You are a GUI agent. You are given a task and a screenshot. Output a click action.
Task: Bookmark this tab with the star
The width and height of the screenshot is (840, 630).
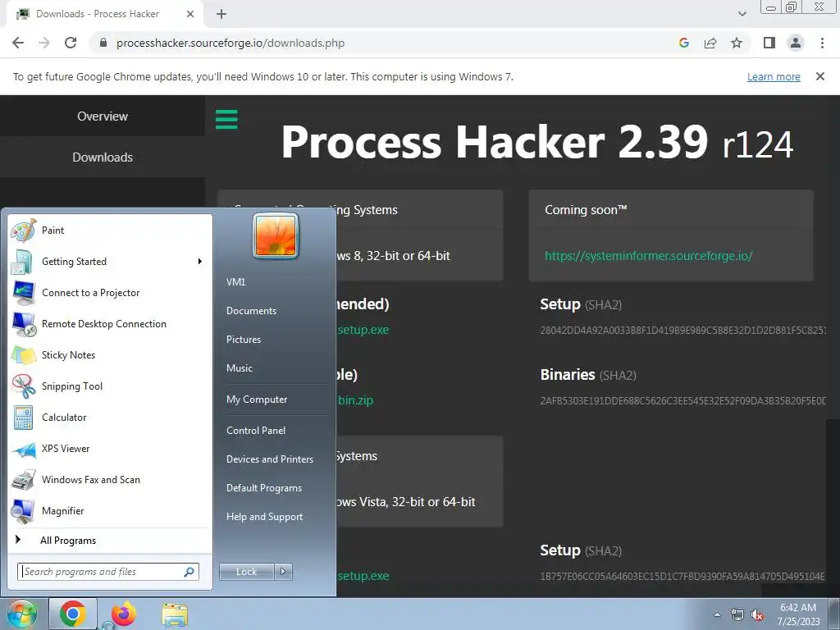point(737,43)
